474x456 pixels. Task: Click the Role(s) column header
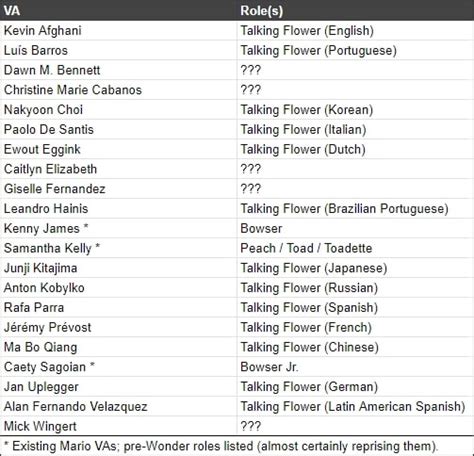point(355,10)
